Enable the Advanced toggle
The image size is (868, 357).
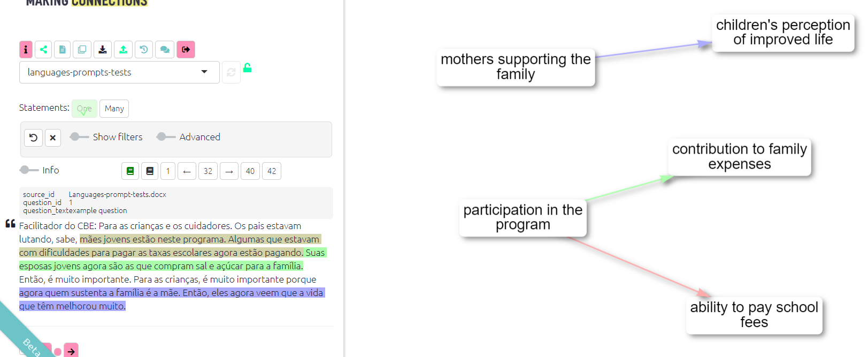[x=166, y=137]
